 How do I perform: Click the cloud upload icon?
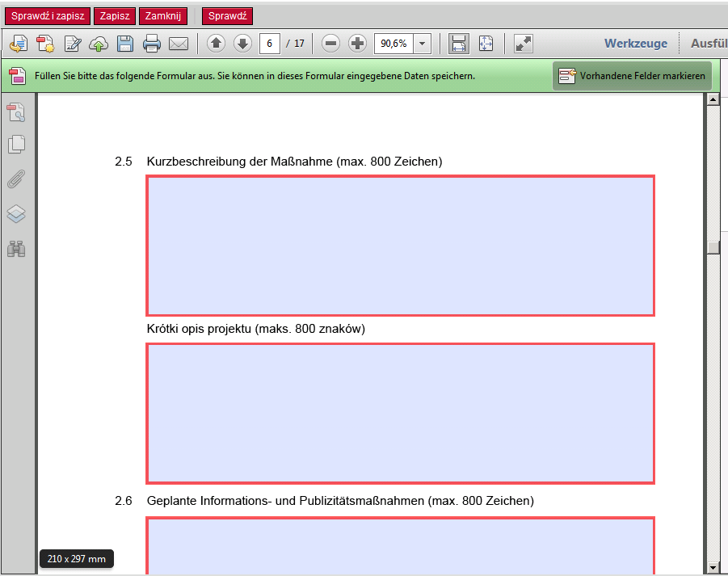click(x=99, y=44)
